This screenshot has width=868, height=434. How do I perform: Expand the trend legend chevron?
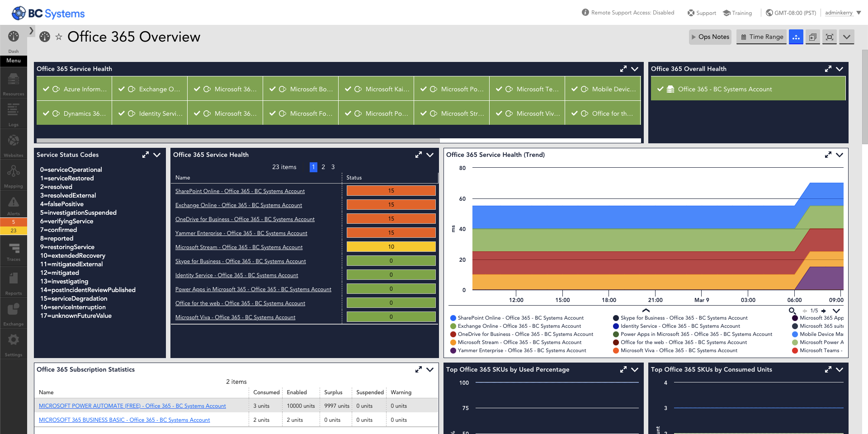click(x=836, y=311)
